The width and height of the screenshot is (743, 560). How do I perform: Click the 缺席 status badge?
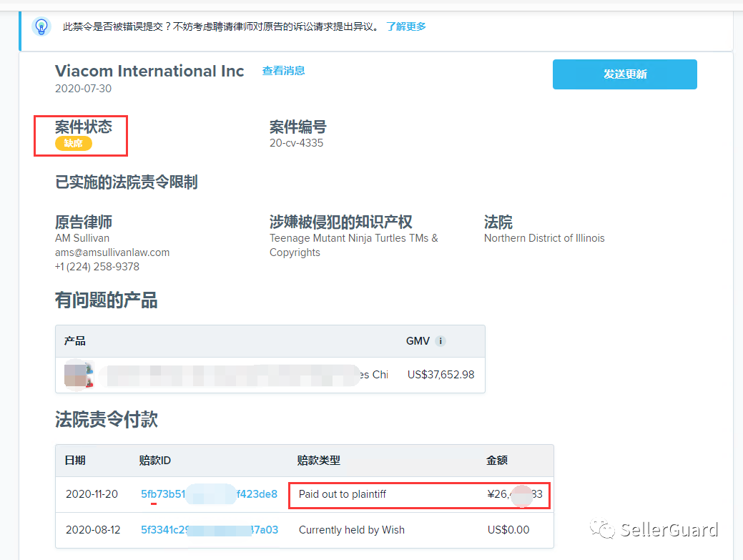74,144
